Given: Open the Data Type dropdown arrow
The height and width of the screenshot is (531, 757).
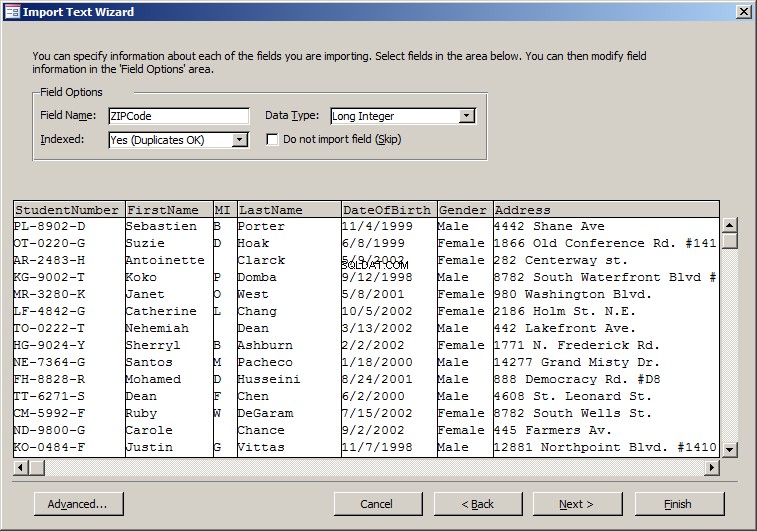Looking at the screenshot, I should (x=466, y=116).
